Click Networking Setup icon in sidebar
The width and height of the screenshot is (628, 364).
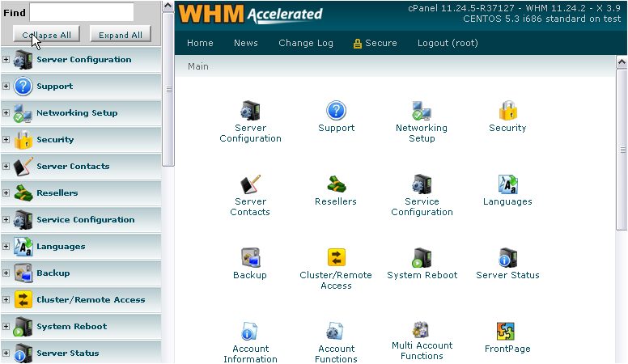[x=23, y=113]
